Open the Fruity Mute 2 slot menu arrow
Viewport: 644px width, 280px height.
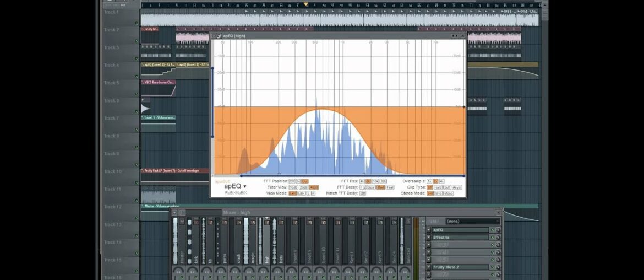(x=428, y=267)
